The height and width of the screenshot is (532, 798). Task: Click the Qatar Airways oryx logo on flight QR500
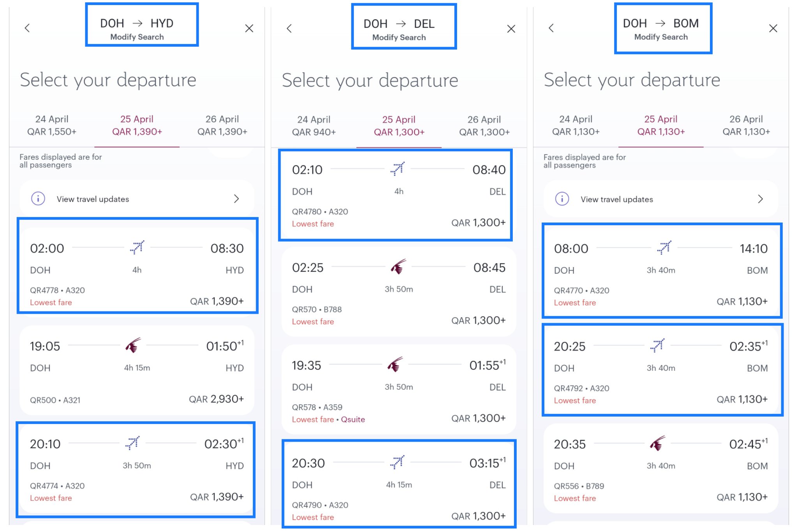[132, 346]
